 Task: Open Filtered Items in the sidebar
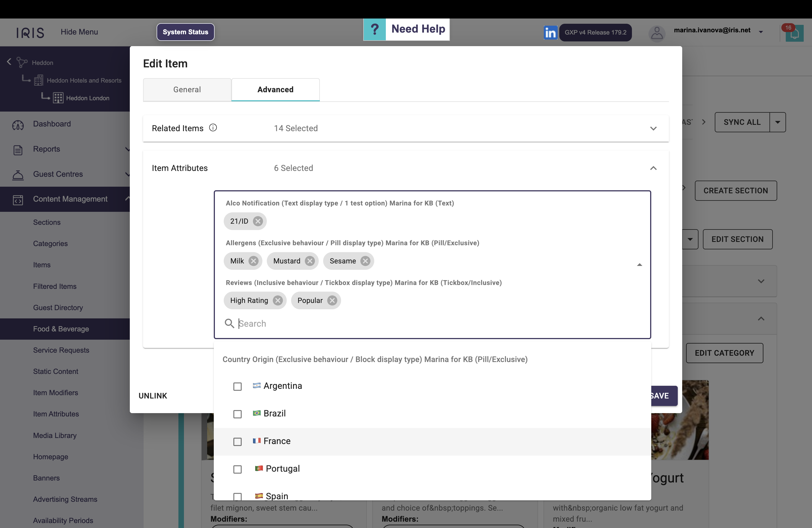click(x=55, y=287)
